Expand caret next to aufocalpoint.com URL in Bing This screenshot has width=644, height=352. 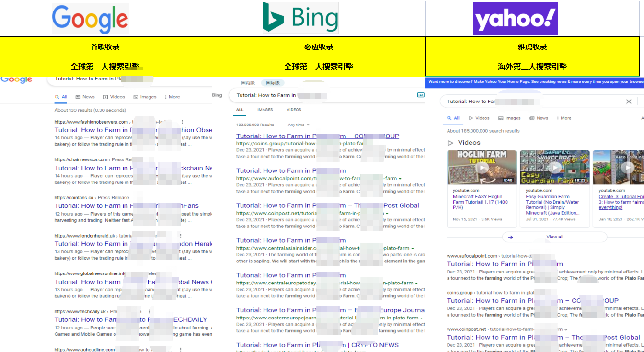click(400, 179)
